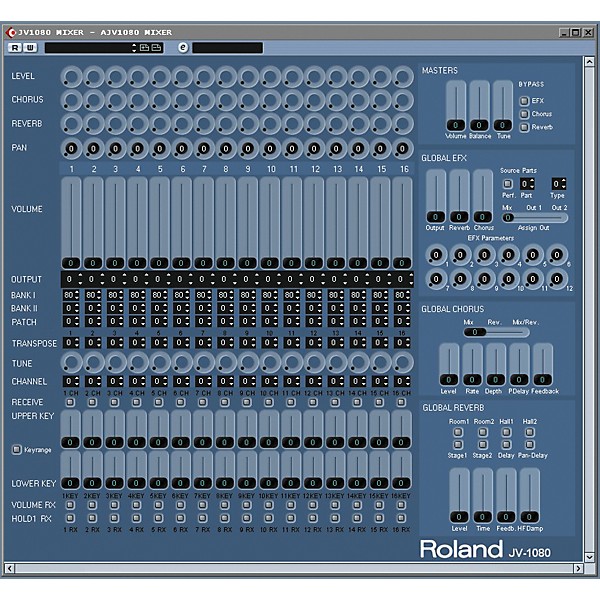Click the Masters Volume fader
Viewport: 600px width, 600px height.
(455, 106)
